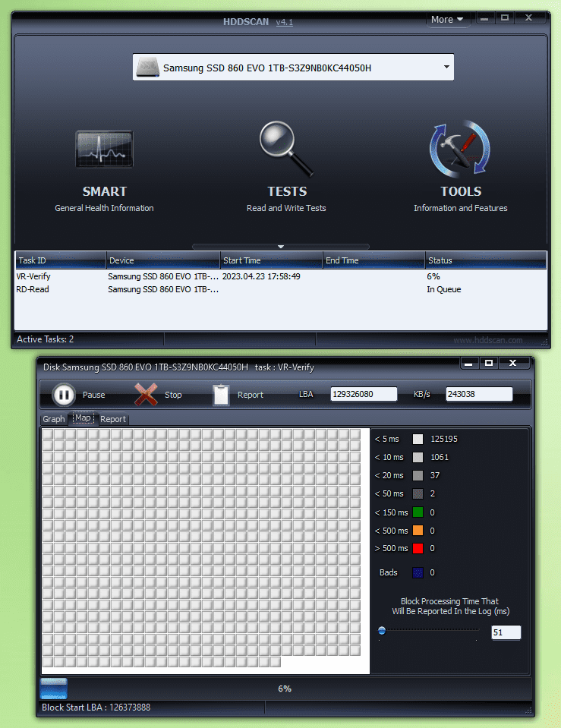This screenshot has width=561, height=728.
Task: Click the 6% status in task list
Action: tap(433, 276)
